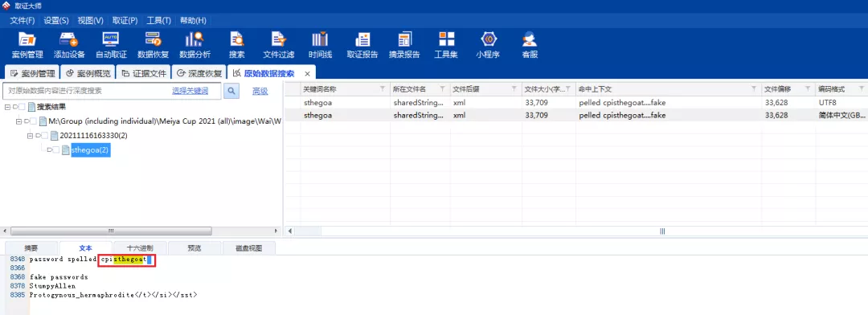
Task: Open the 摘录报告 tool
Action: tap(404, 45)
